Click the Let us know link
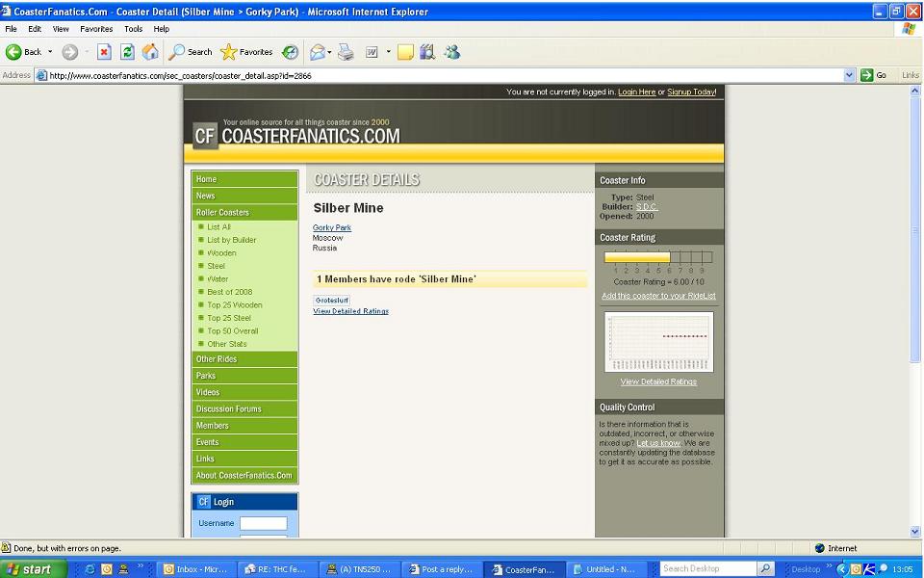The image size is (924, 578). [658, 443]
